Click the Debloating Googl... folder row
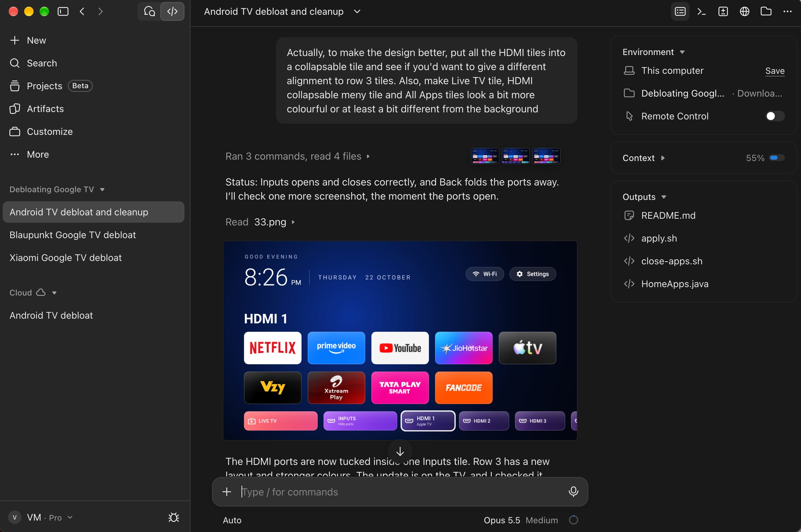The height and width of the screenshot is (532, 801). 703,93
